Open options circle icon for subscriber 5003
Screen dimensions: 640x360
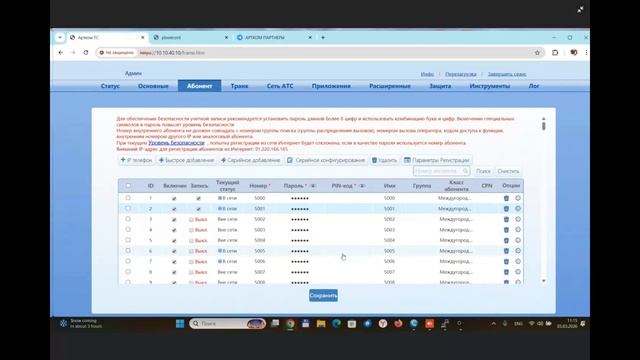[x=518, y=230]
